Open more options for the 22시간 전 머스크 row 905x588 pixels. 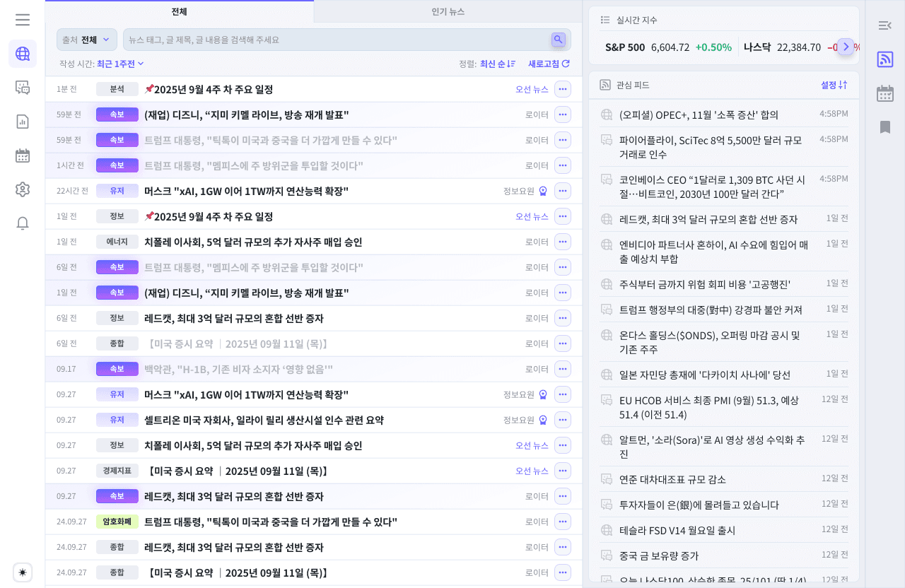click(x=563, y=191)
